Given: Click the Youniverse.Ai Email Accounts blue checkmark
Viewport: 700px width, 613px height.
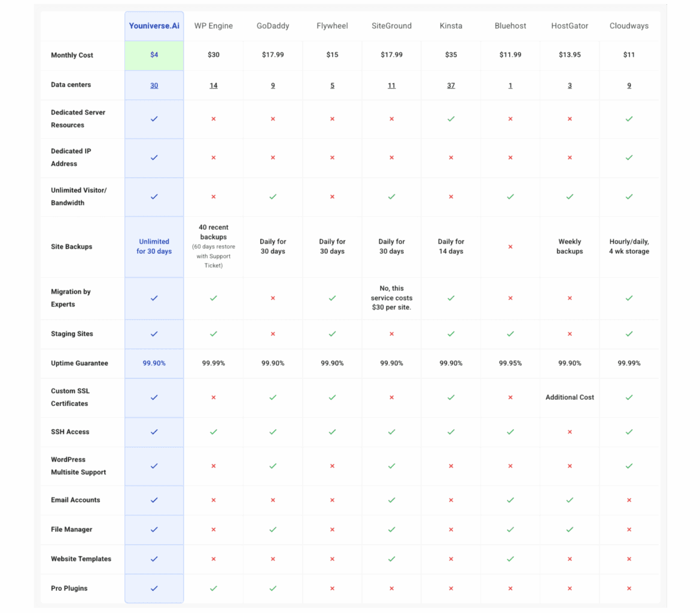Looking at the screenshot, I should tap(154, 500).
